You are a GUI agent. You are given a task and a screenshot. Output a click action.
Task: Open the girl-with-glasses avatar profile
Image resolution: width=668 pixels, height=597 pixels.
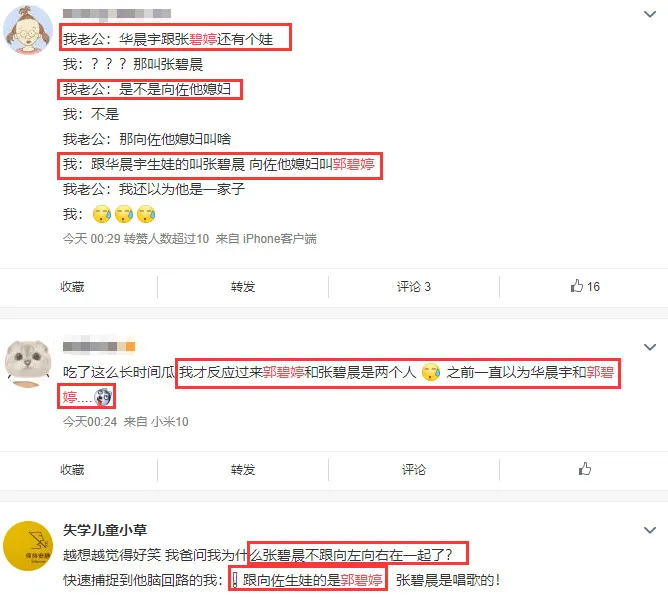(28, 30)
